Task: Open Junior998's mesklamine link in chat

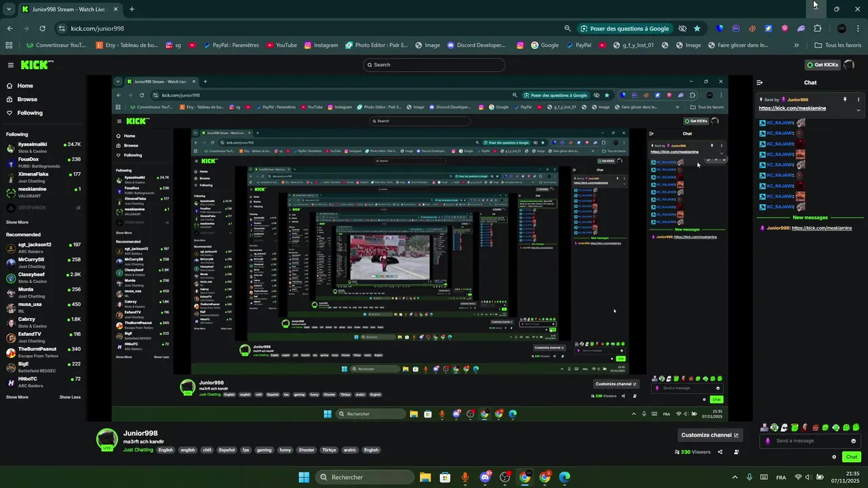Action: pos(822,228)
